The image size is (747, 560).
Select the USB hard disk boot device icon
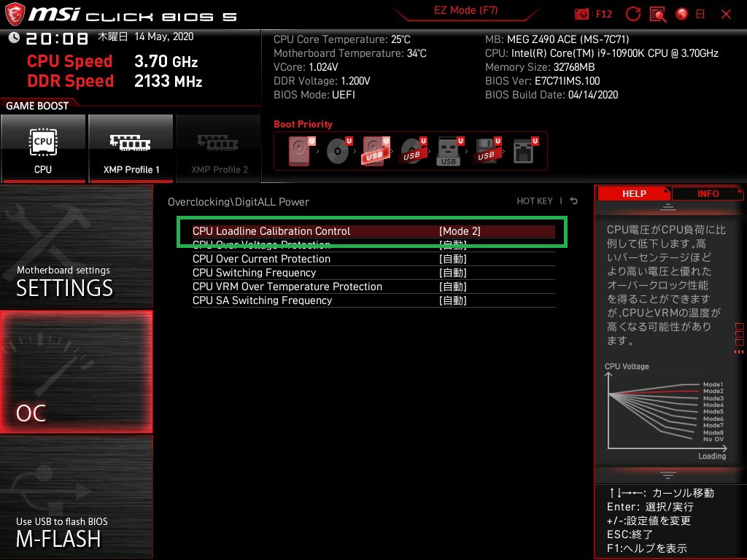[376, 151]
